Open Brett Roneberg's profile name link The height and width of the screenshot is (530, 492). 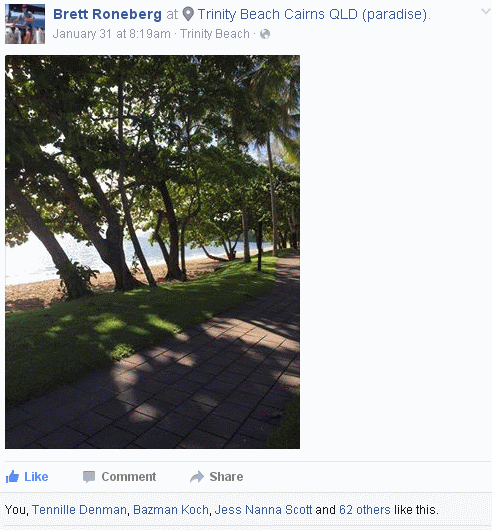click(107, 14)
